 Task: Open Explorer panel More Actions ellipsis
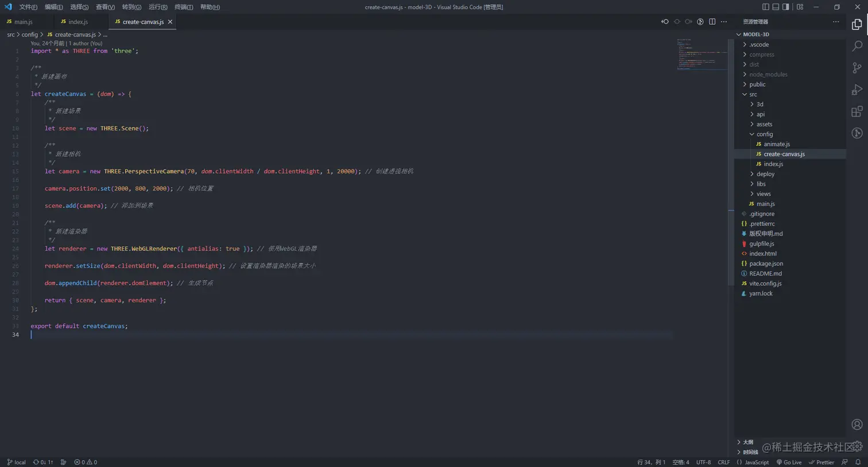836,22
